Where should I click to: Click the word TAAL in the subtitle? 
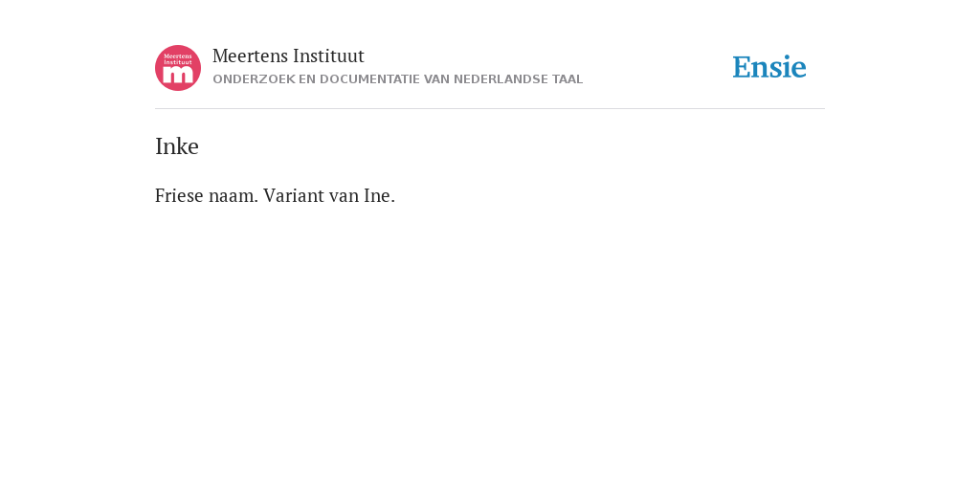[x=568, y=79]
